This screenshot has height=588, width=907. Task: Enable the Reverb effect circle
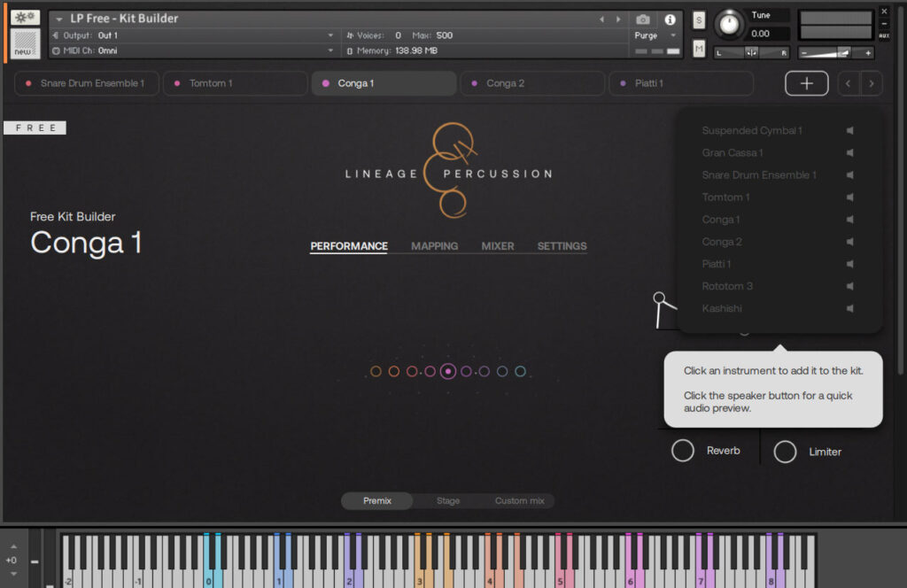click(682, 451)
